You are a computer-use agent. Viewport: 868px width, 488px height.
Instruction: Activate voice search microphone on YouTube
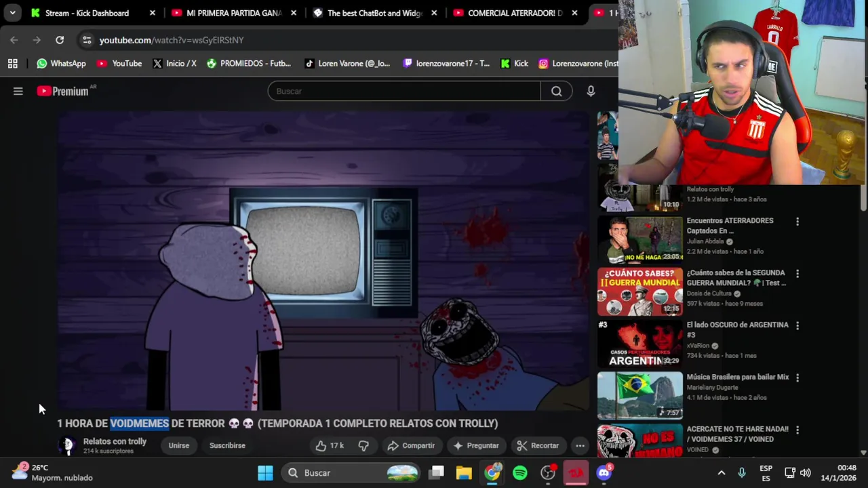point(591,91)
